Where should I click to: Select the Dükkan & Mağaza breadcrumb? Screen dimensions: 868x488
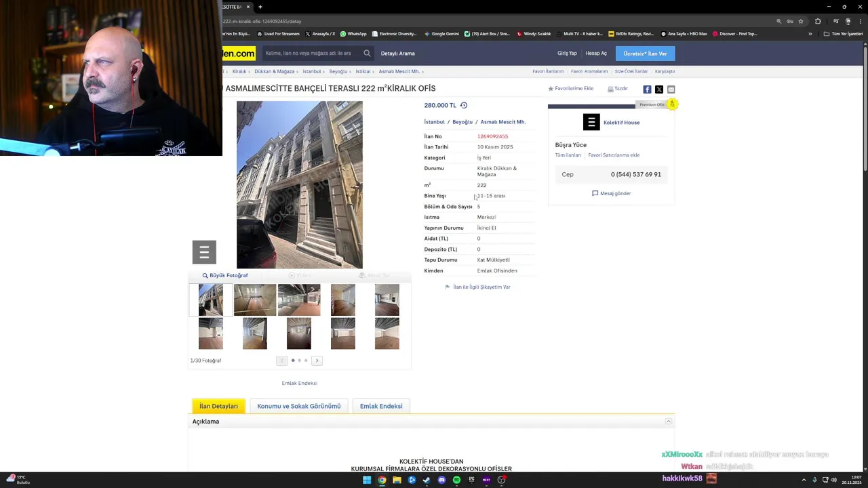tap(274, 71)
